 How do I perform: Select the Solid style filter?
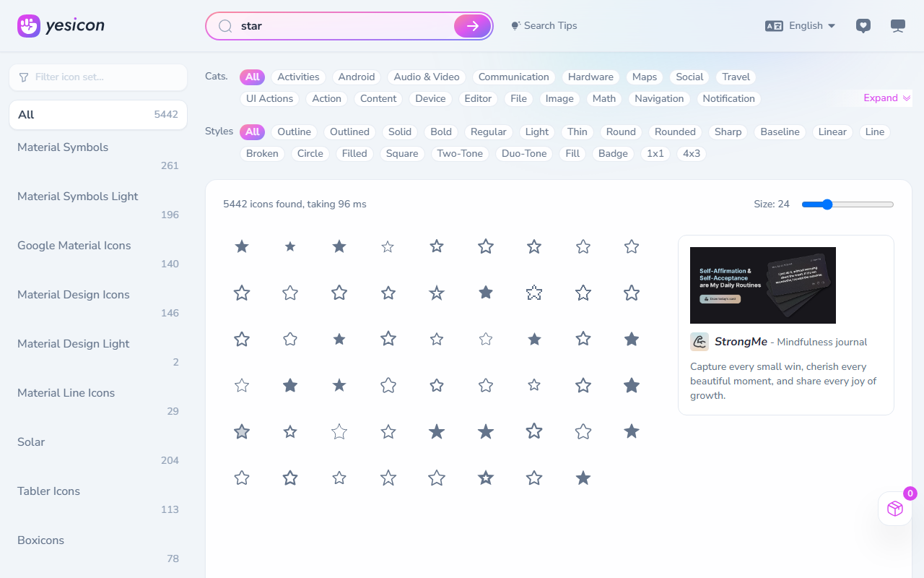[400, 132]
